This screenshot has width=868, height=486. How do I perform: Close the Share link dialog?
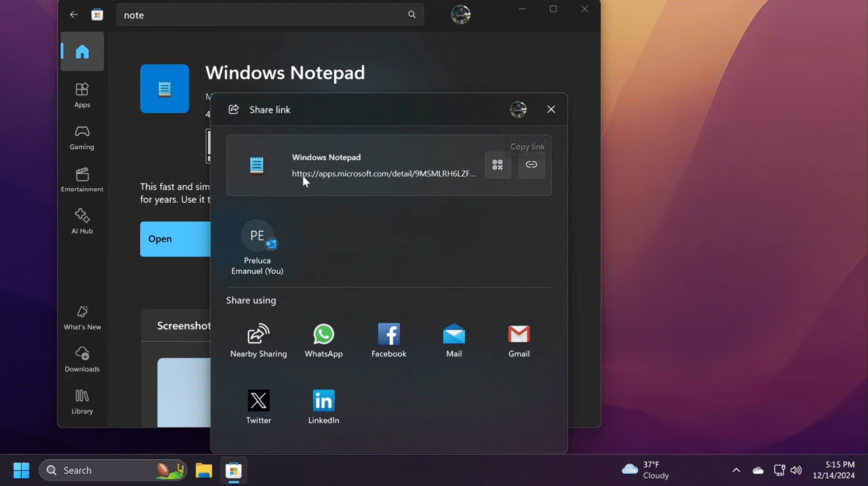pos(551,110)
